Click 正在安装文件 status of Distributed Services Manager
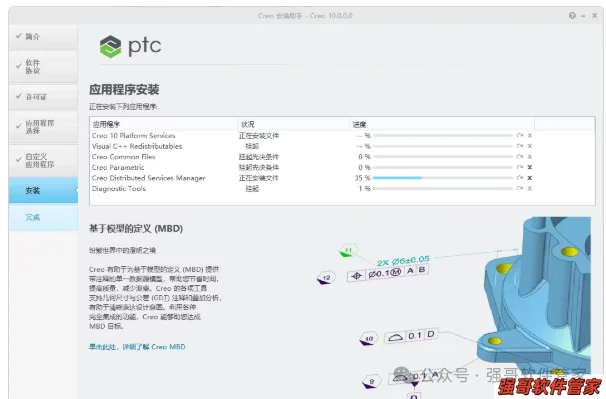 259,178
